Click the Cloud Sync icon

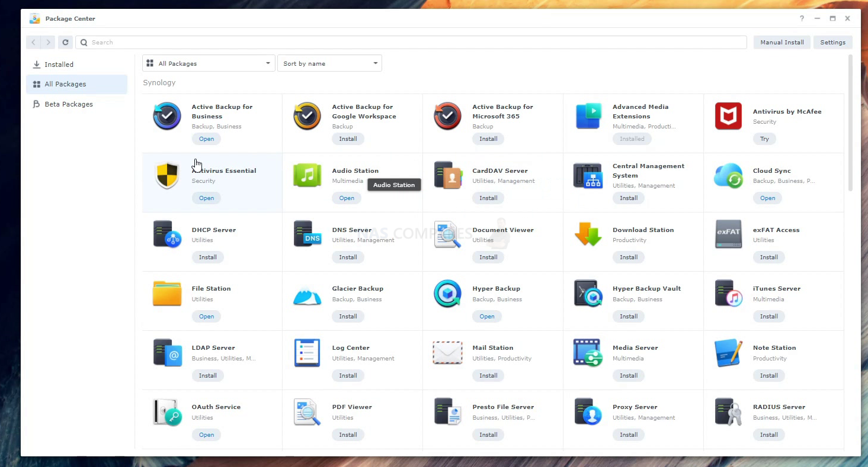click(x=728, y=175)
